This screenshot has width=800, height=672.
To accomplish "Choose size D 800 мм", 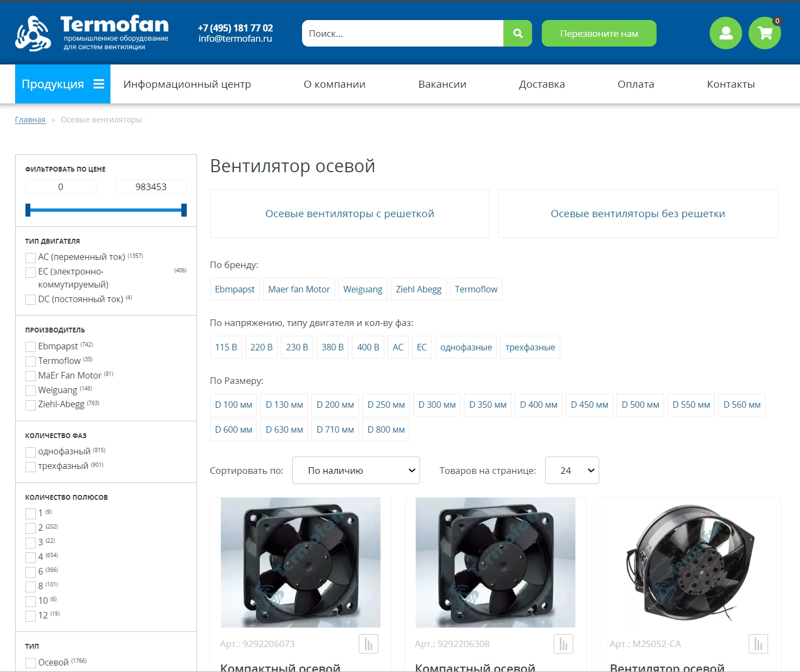I will tap(386, 430).
